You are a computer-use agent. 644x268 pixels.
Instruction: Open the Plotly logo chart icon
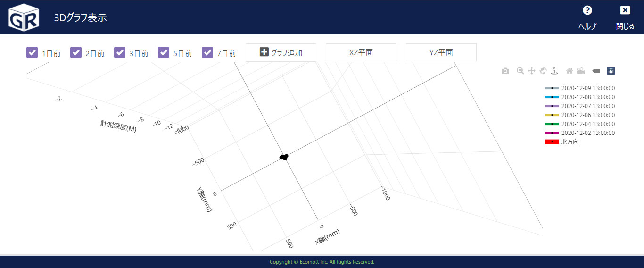pyautogui.click(x=611, y=71)
